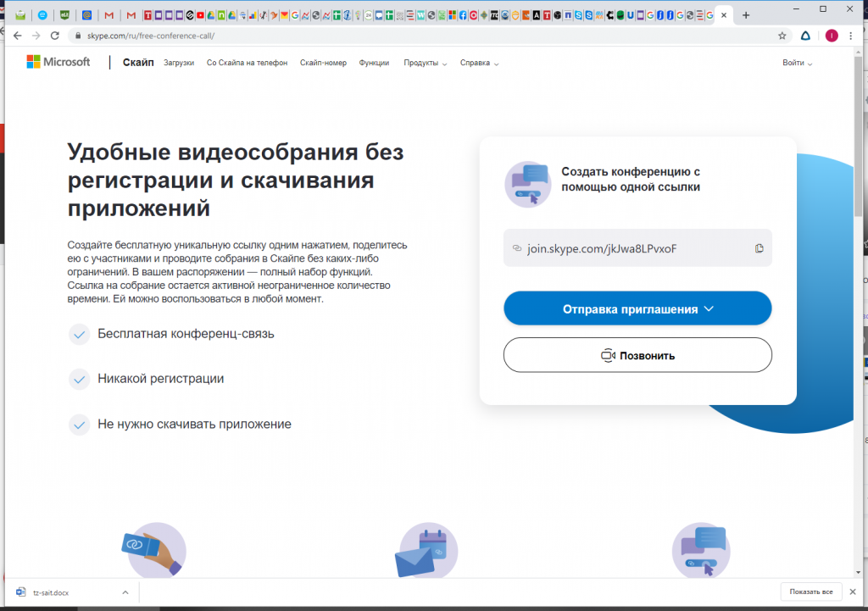
Task: Switch to the black A icon tab
Action: point(537,15)
